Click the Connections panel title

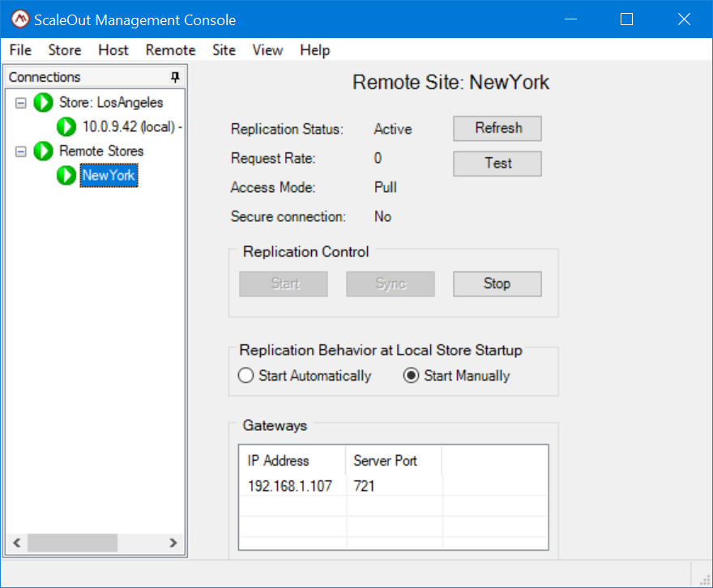pyautogui.click(x=45, y=77)
